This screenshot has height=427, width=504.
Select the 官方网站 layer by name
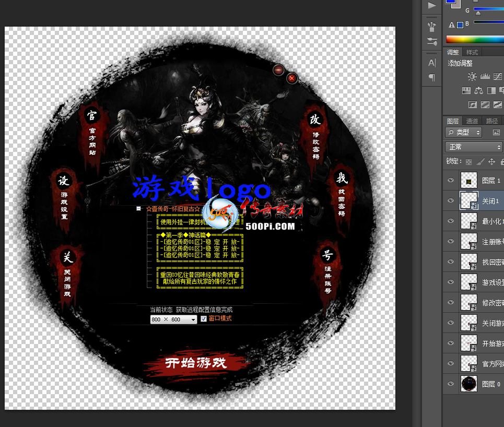point(493,364)
